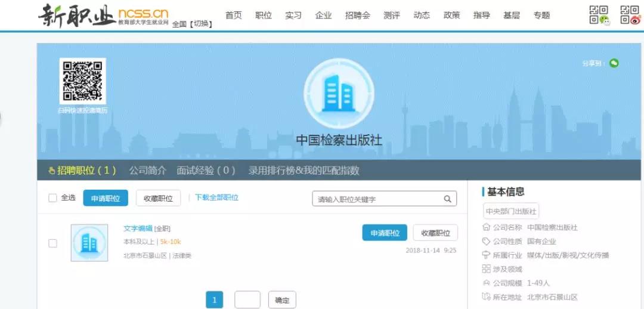Screen dimensions: 644x309
Task: Tick the checkbox for 文字编辑 job
Action: pyautogui.click(x=52, y=243)
